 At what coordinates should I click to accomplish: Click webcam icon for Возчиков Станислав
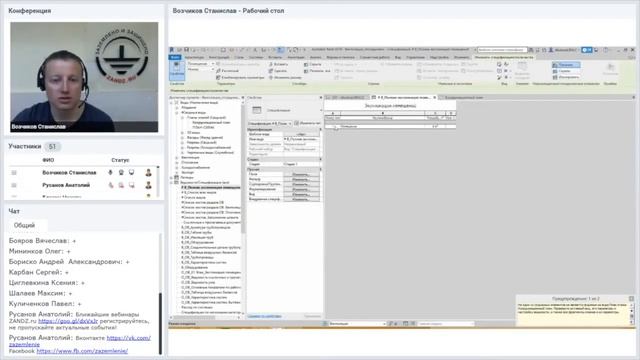121,173
